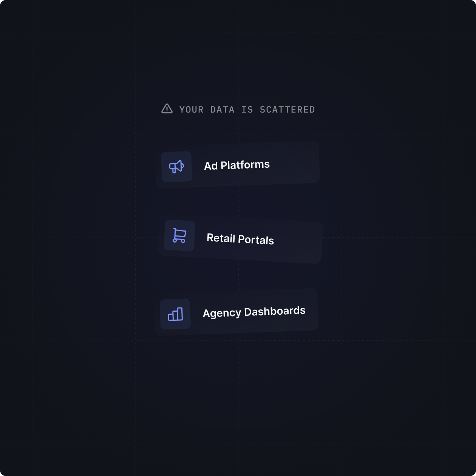
Task: Open the Ad Platforms card label
Action: [237, 165]
